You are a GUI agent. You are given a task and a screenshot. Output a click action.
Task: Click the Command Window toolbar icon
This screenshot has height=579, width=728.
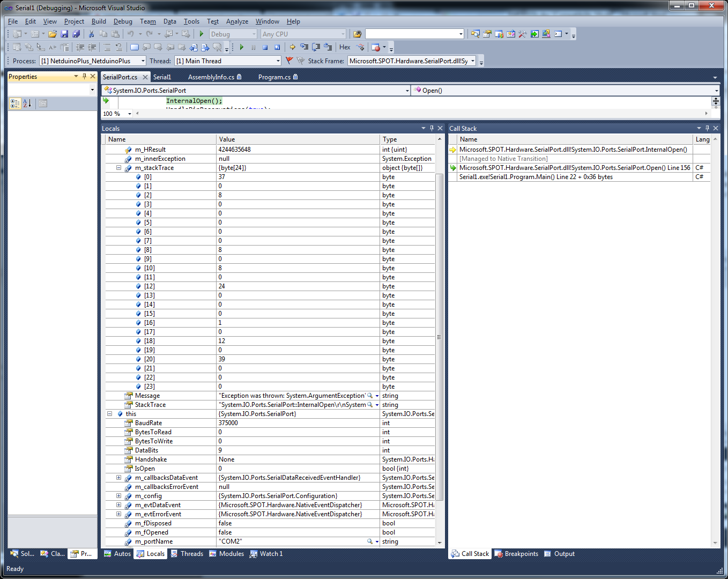[x=558, y=34]
